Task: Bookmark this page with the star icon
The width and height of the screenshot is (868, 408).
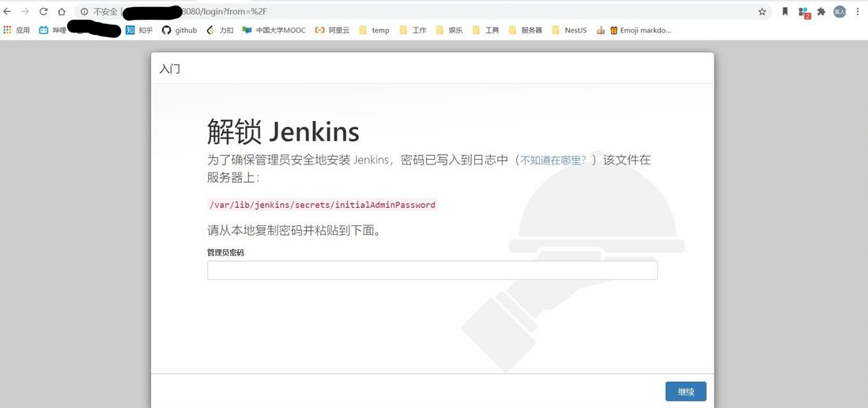Action: [x=762, y=12]
